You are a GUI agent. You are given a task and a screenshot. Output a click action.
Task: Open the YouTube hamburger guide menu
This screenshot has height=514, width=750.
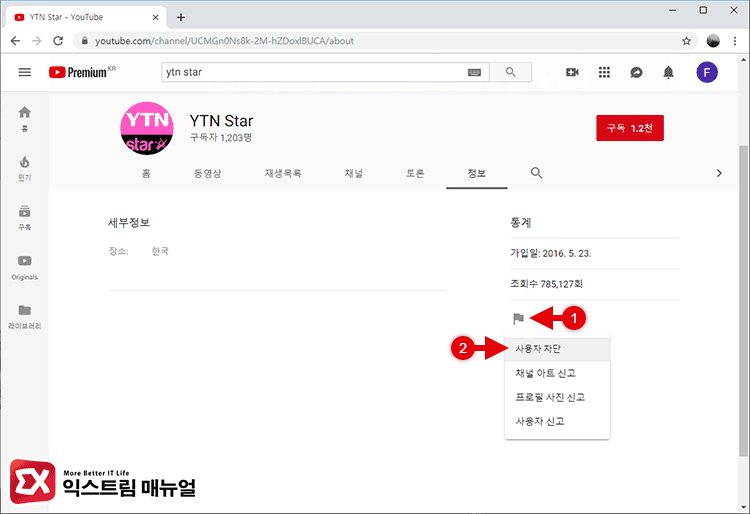[24, 72]
